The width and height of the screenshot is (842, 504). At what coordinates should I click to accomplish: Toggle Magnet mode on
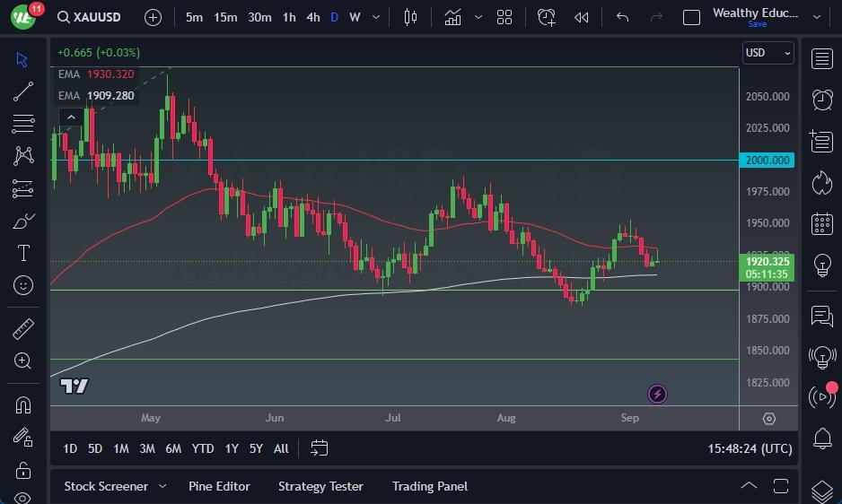23,404
